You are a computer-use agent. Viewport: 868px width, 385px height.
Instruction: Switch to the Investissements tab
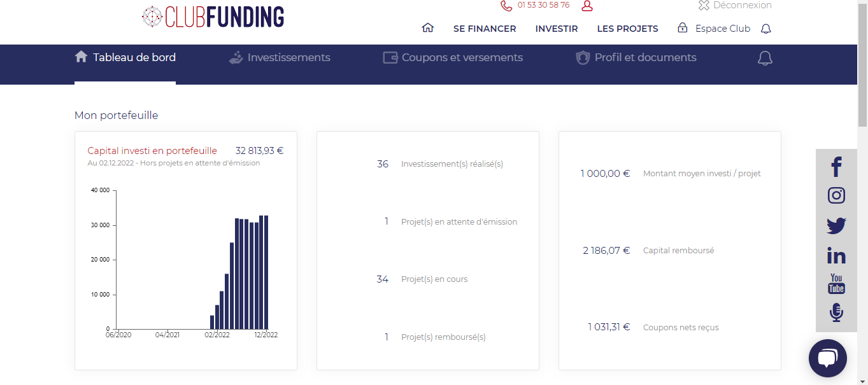coord(280,58)
